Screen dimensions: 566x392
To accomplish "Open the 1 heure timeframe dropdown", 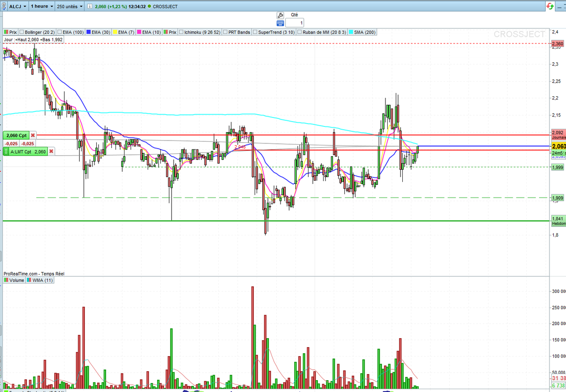I will tap(42, 7).
